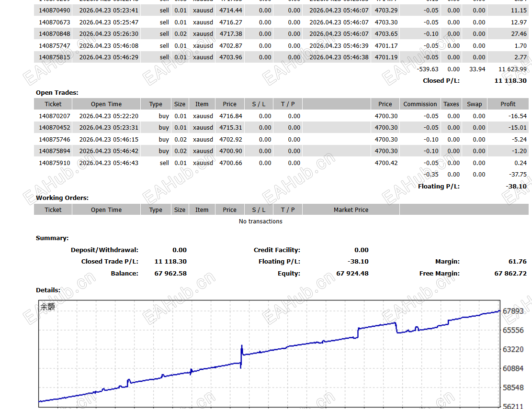Screen dimensions: 532x409
Task: Click Open Trades Ticket column header
Action: pos(53,104)
